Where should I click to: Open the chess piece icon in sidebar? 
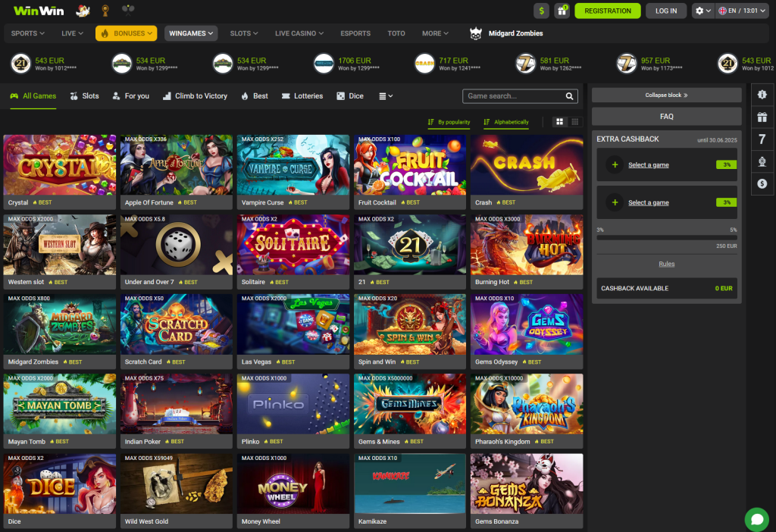[x=762, y=161]
